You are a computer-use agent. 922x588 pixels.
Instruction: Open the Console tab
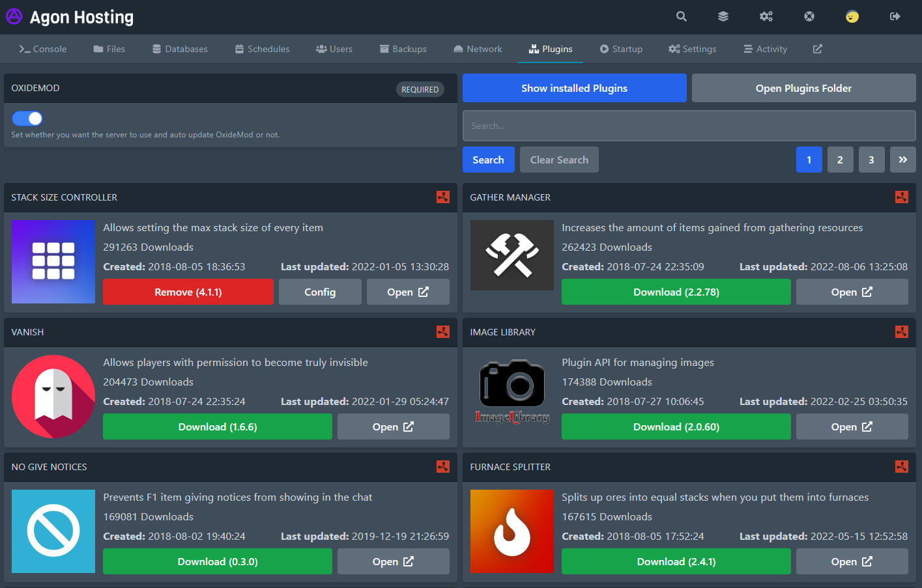[43, 49]
